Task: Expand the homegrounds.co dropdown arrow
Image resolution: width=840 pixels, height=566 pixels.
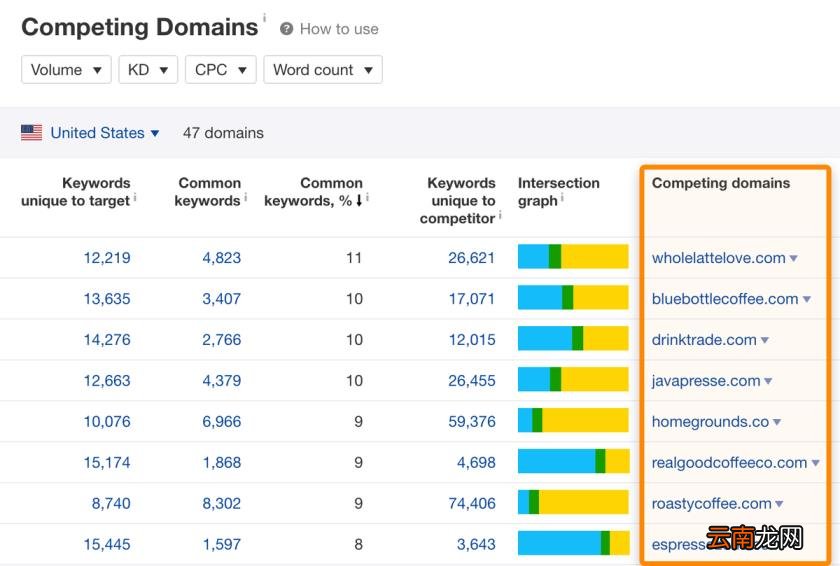Action: pos(777,422)
